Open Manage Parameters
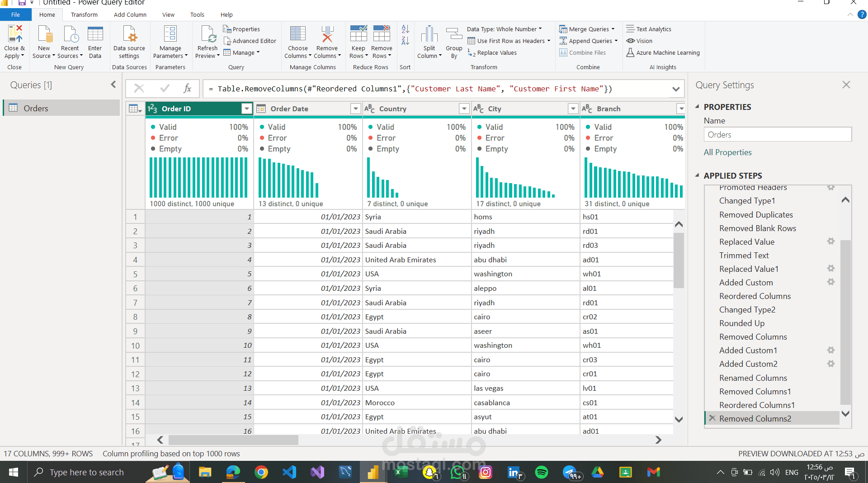 (x=170, y=43)
